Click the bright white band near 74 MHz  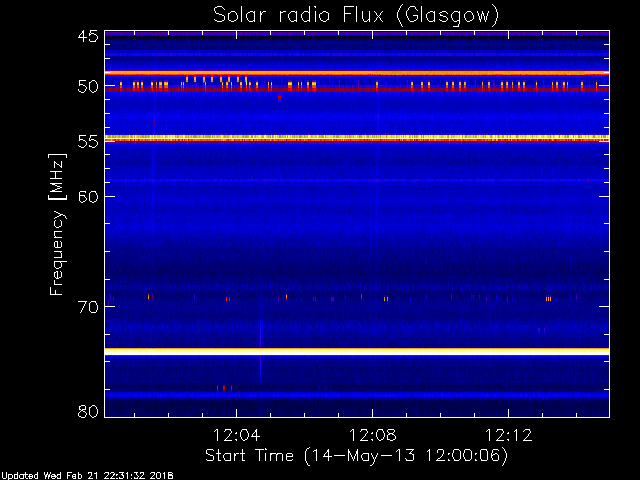coord(356,351)
